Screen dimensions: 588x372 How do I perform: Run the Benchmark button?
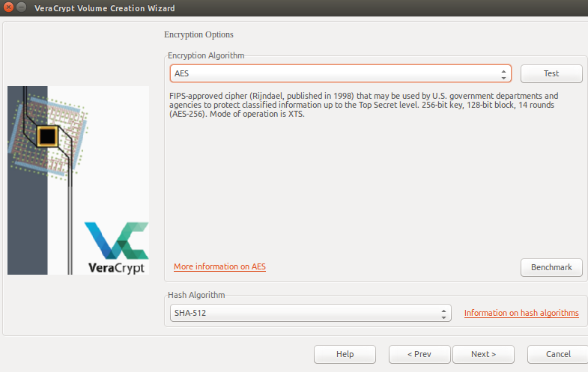(551, 267)
